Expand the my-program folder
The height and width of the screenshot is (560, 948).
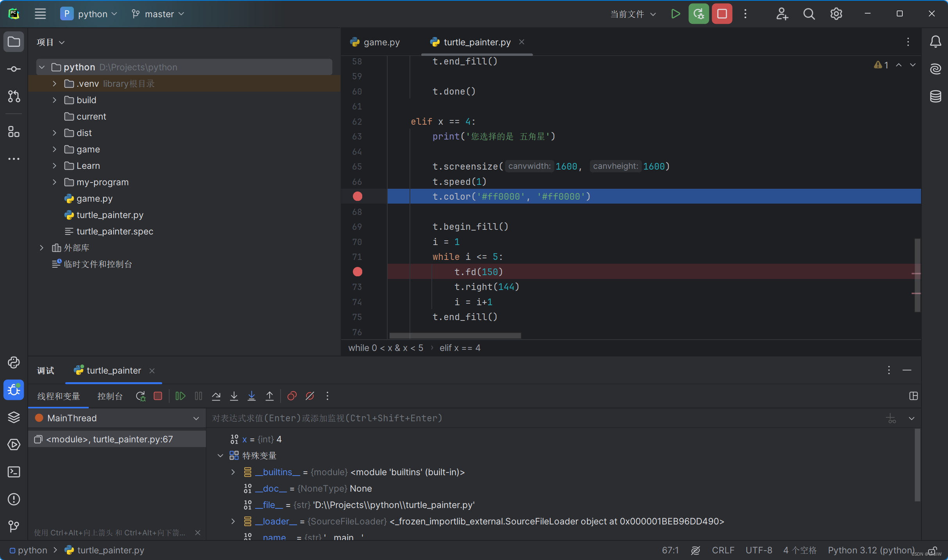54,182
